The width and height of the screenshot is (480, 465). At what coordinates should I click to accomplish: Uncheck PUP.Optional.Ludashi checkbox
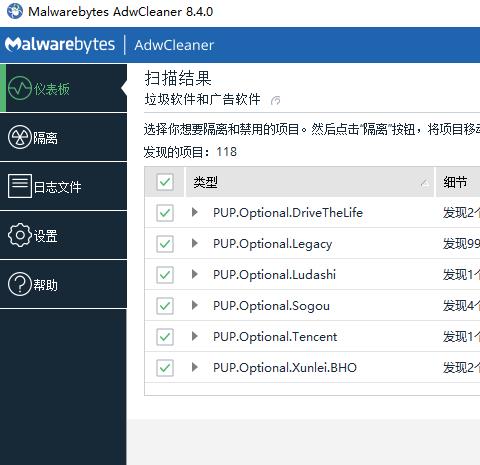coord(165,275)
